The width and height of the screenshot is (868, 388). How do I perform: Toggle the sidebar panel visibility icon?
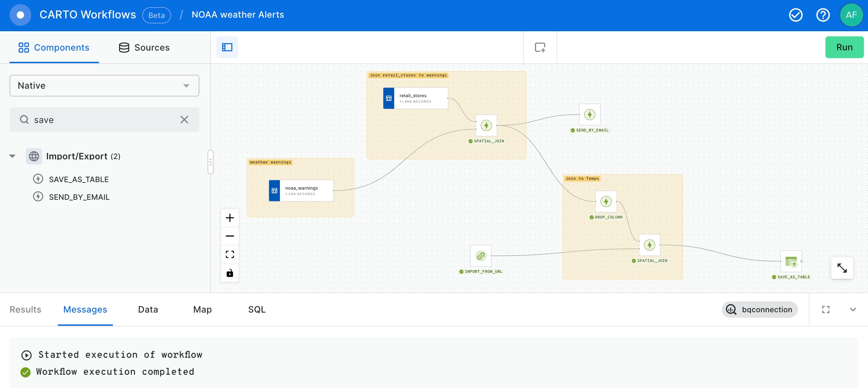[227, 47]
